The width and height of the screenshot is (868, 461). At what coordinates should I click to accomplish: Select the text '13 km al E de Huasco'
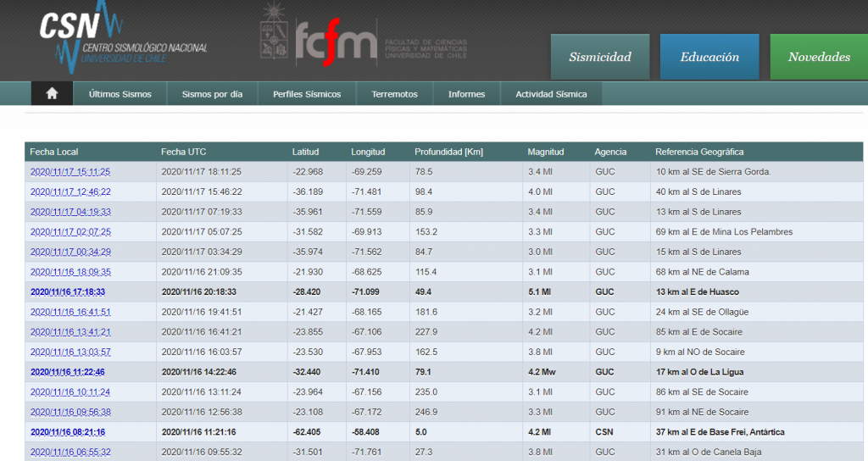(x=698, y=292)
